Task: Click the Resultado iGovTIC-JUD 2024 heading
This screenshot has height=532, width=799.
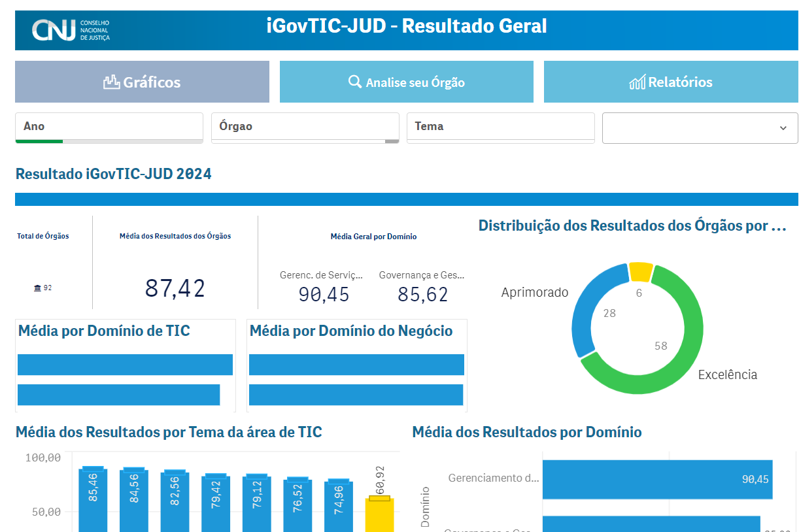Action: (x=113, y=174)
